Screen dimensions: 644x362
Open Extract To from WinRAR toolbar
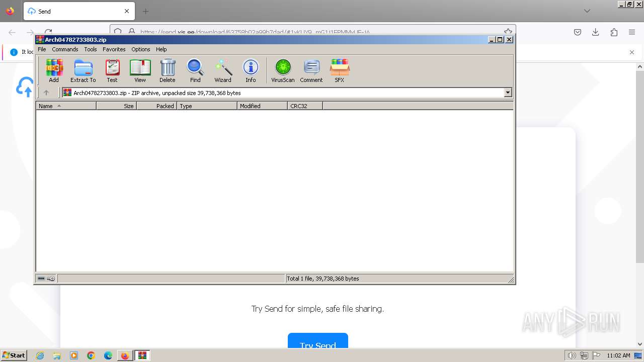[x=83, y=70]
